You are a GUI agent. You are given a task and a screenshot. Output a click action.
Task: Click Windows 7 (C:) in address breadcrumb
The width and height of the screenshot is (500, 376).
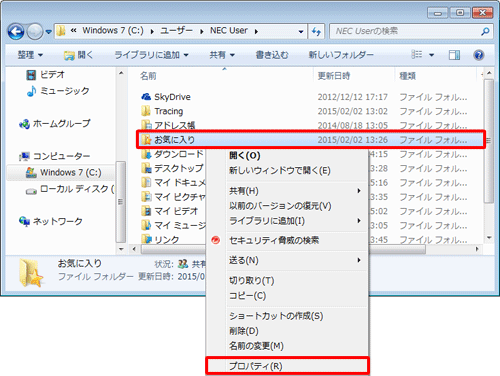click(x=113, y=31)
